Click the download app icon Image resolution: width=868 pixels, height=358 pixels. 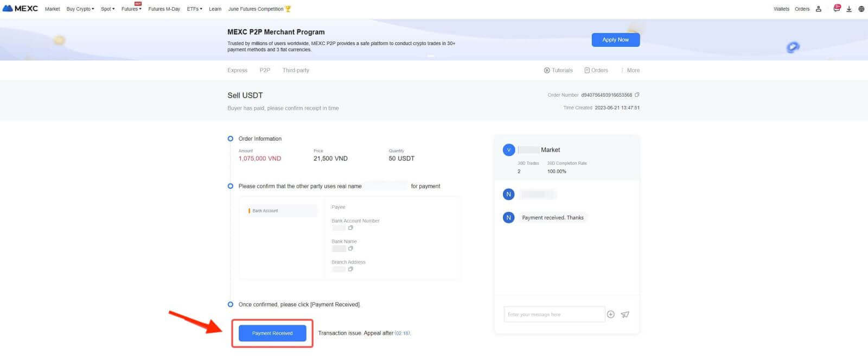coord(849,9)
